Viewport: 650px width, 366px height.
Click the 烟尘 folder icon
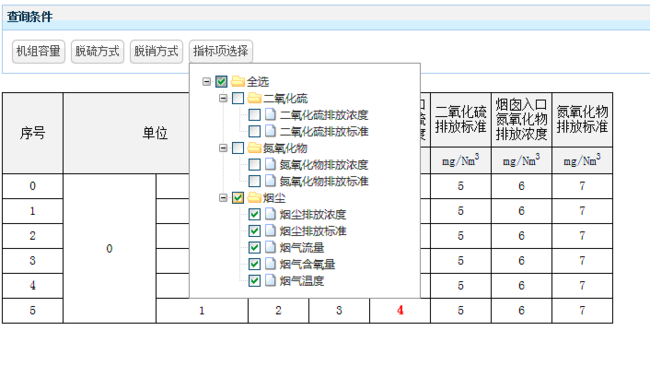tap(255, 197)
